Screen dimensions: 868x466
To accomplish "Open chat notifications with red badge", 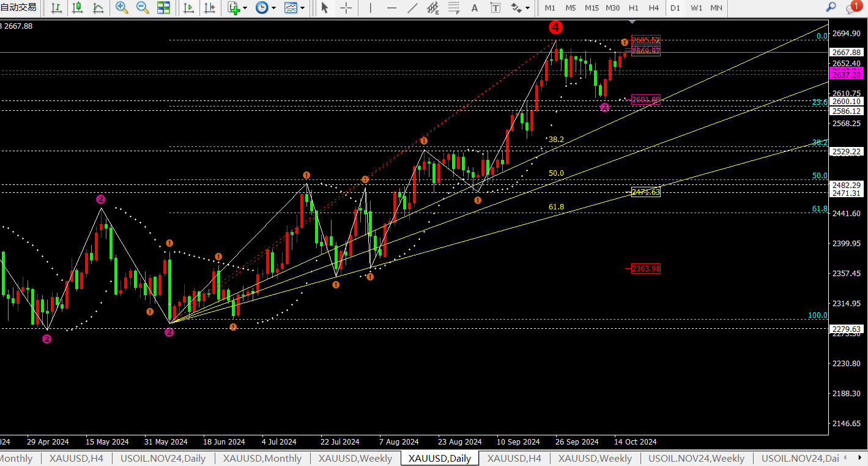I will [x=853, y=7].
